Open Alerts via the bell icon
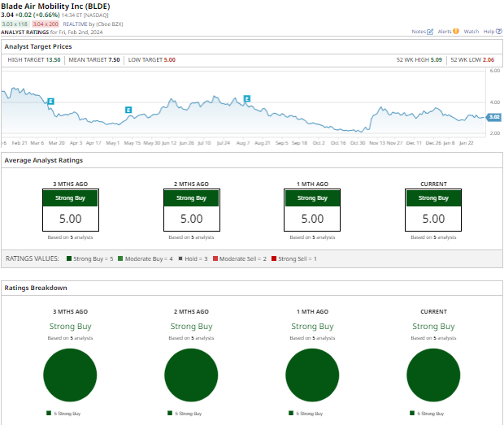Viewport: 504px width, 425px height. click(x=455, y=32)
